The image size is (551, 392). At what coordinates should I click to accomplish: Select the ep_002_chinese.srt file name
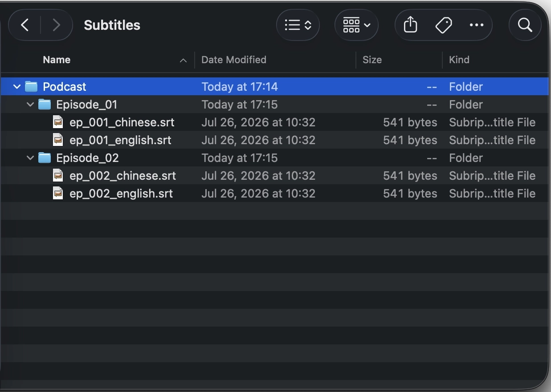point(123,176)
